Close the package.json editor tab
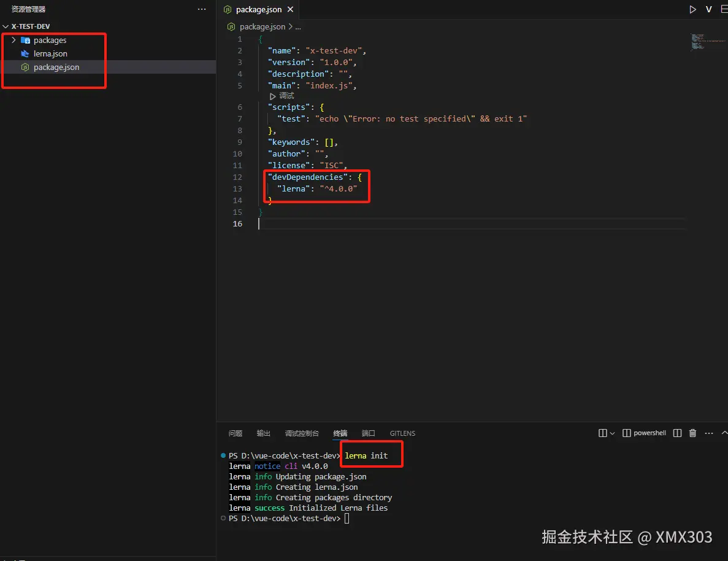Image resolution: width=728 pixels, height=561 pixels. (290, 9)
